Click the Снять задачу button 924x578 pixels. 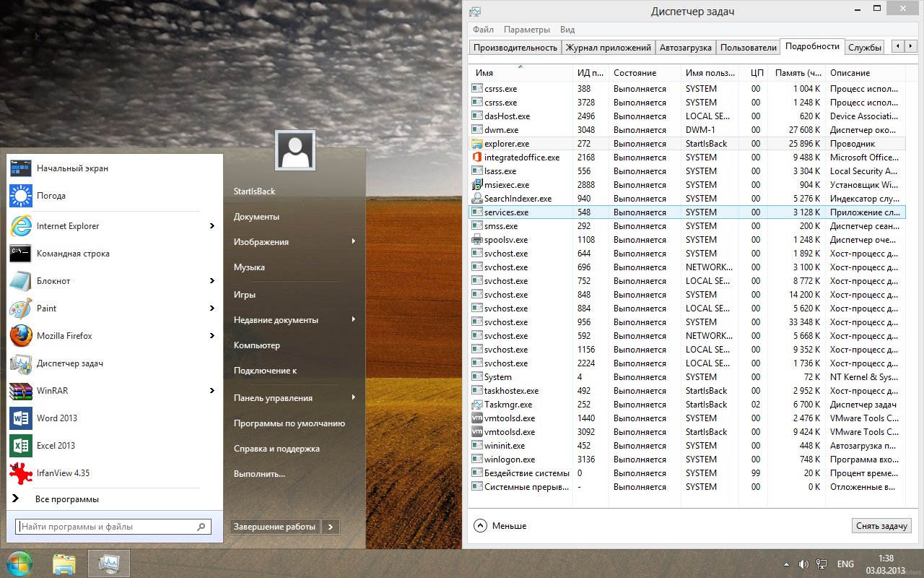[x=881, y=525]
